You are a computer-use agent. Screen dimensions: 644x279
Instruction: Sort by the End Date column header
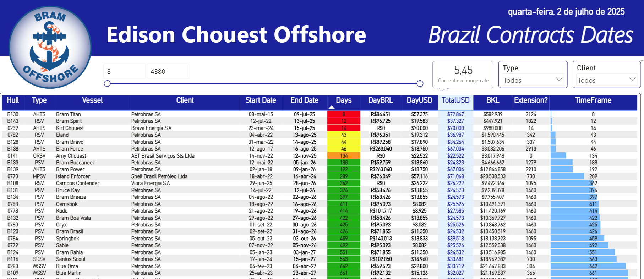point(304,100)
